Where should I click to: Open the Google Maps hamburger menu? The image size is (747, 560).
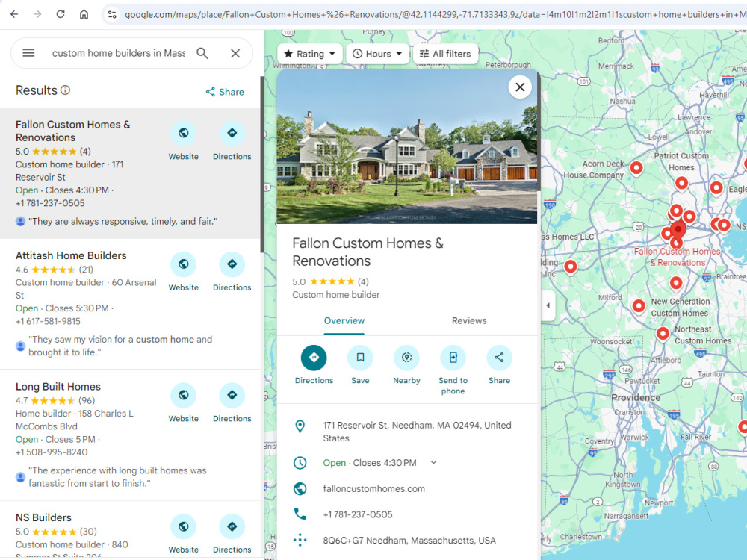28,53
